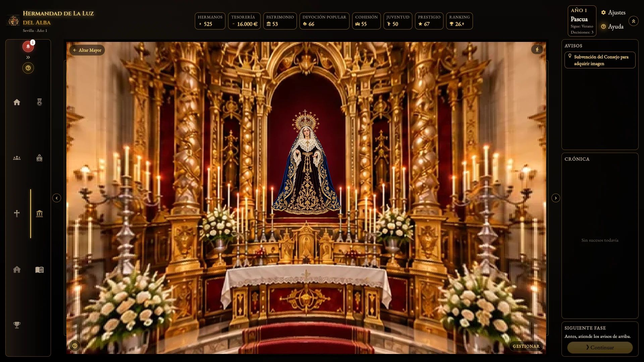Viewport: 644px width, 362px height.
Task: Click the Año 1 Pascua season panel
Action: point(582,21)
